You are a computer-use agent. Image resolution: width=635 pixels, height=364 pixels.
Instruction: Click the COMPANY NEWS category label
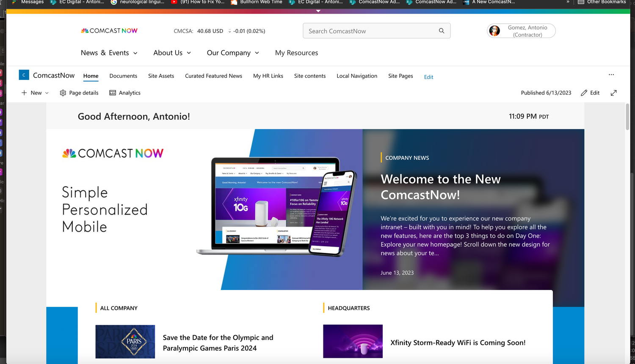407,158
